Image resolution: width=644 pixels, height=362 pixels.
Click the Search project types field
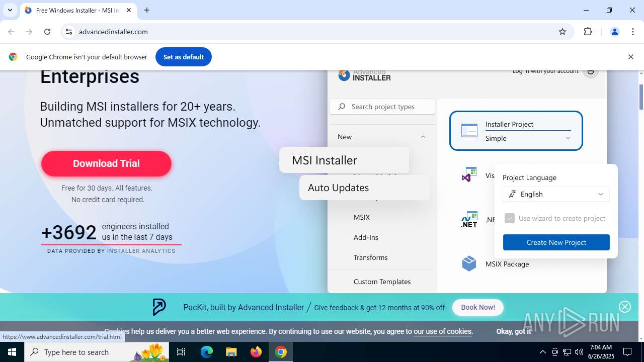point(382,107)
